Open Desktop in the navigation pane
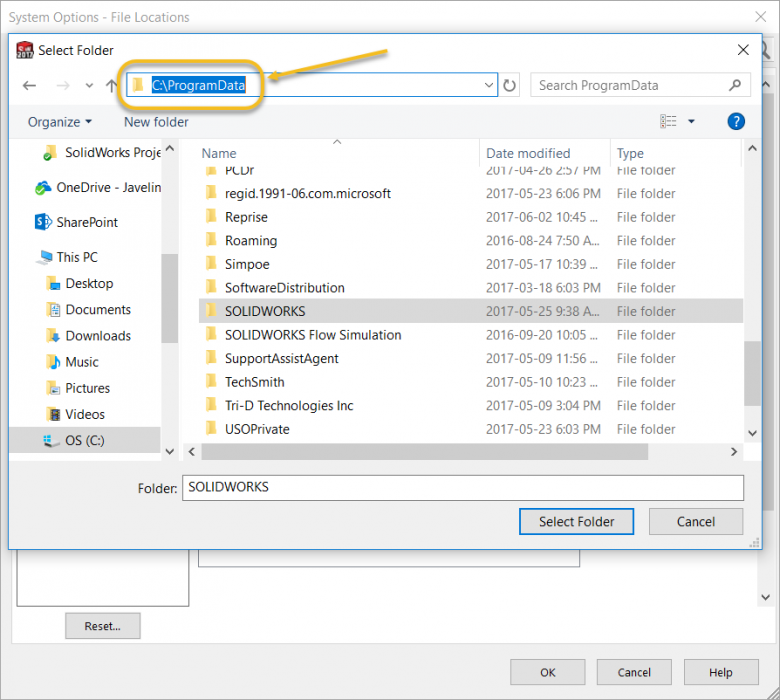Viewport: 780px width, 700px height. (80, 283)
